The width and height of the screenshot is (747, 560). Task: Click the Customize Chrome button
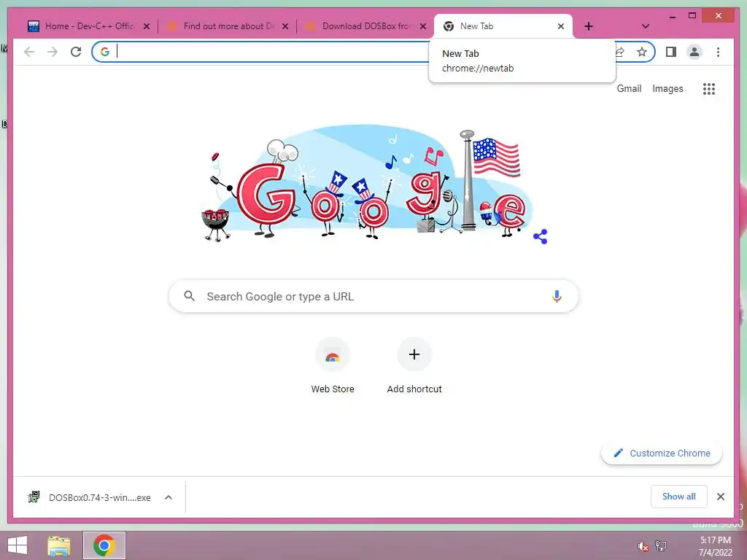tap(662, 454)
